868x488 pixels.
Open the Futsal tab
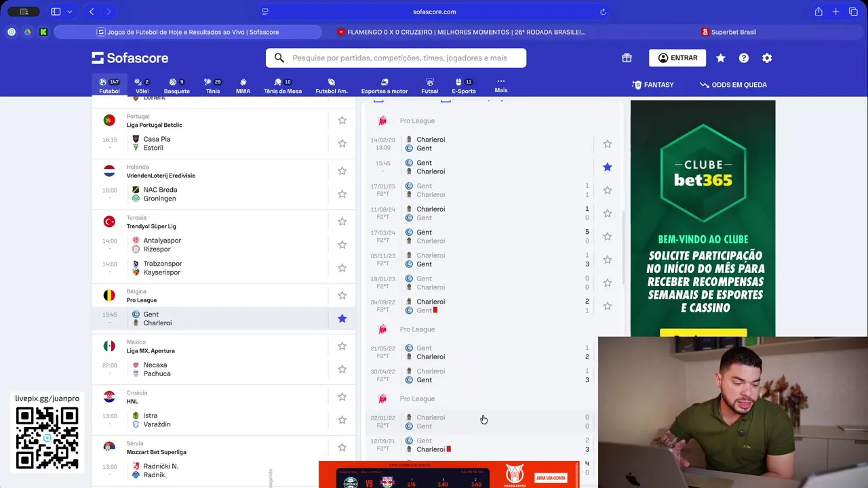point(429,85)
